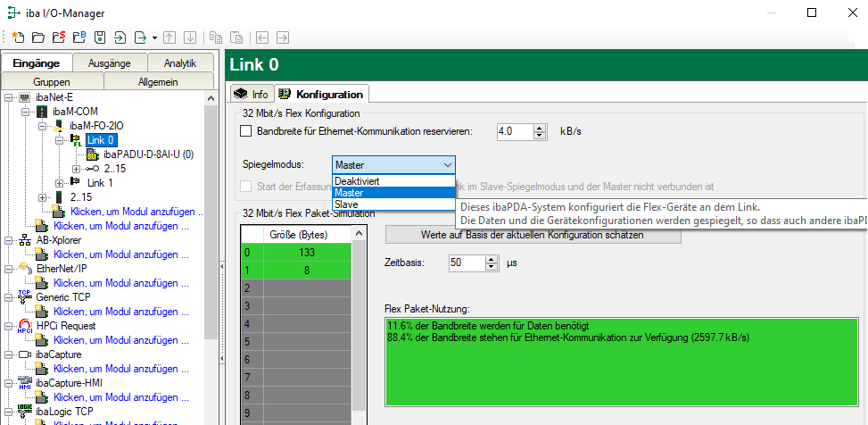Click the ibaCapture camera icon

[x=25, y=354]
